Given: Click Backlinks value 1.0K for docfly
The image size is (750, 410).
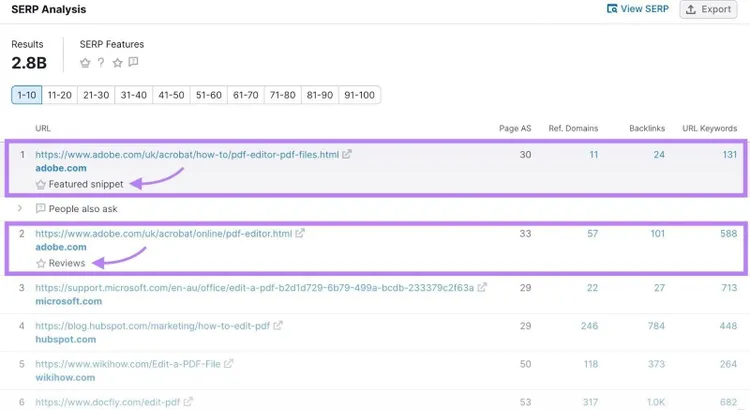Looking at the screenshot, I should point(655,402).
